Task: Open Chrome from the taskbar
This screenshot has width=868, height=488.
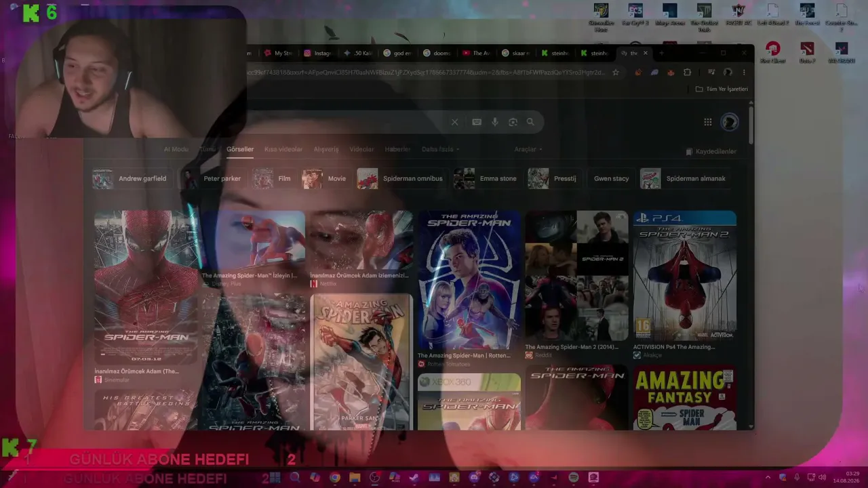Action: [x=334, y=478]
